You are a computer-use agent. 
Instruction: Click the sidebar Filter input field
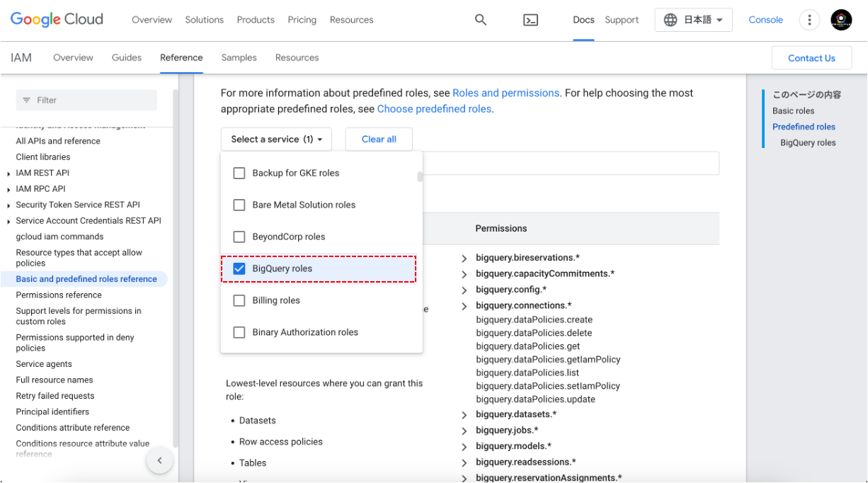[92, 101]
